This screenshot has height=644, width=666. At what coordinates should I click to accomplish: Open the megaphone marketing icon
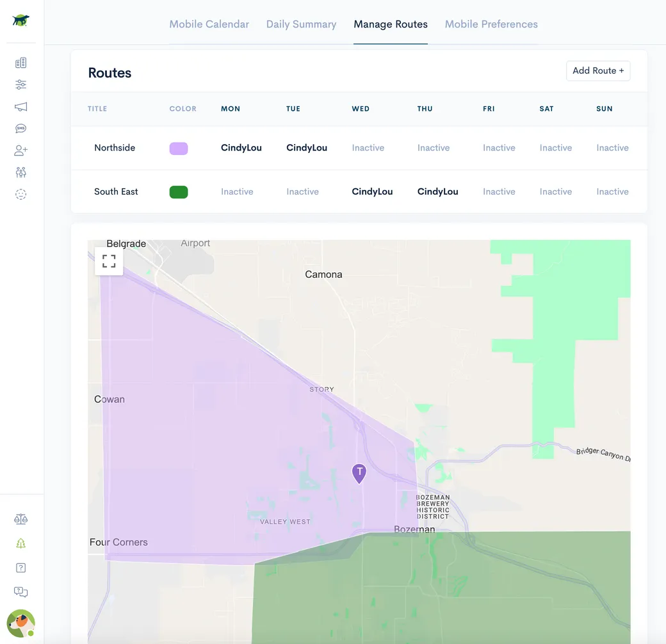20,107
